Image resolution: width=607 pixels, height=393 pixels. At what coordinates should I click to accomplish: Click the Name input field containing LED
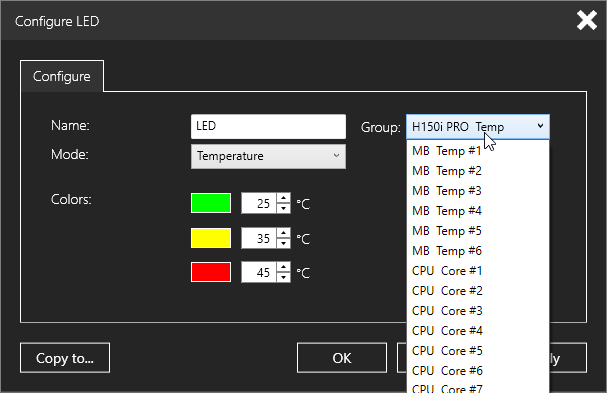pyautogui.click(x=268, y=126)
